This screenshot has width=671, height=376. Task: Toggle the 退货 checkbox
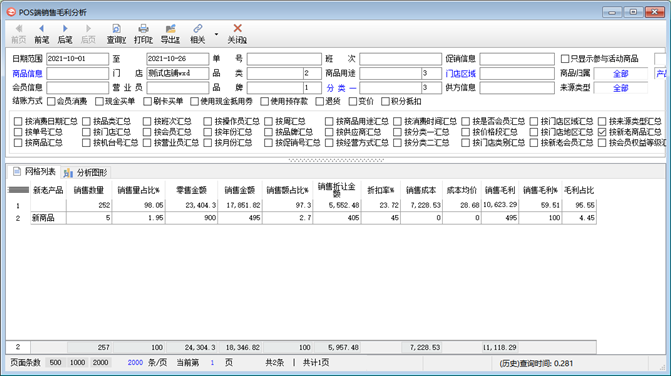tap(319, 101)
